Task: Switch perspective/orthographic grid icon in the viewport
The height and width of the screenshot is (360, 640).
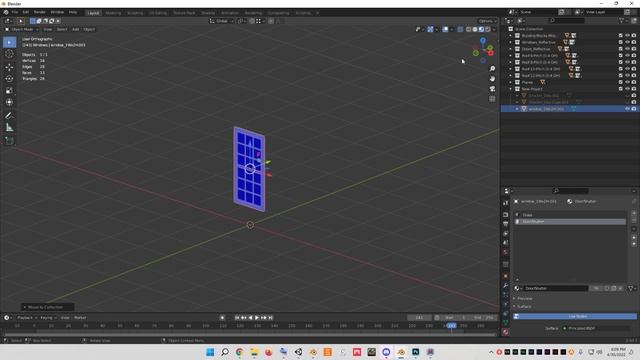Action: pyautogui.click(x=492, y=99)
